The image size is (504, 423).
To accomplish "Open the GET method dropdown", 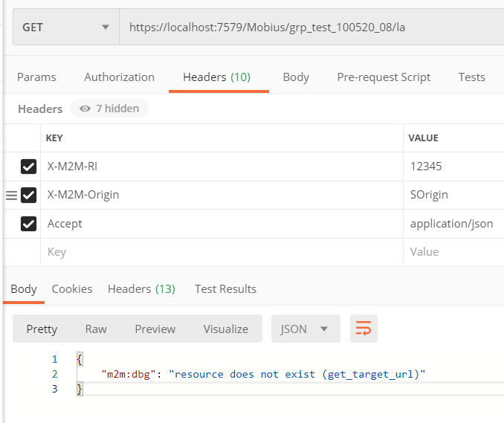I will 65,28.
